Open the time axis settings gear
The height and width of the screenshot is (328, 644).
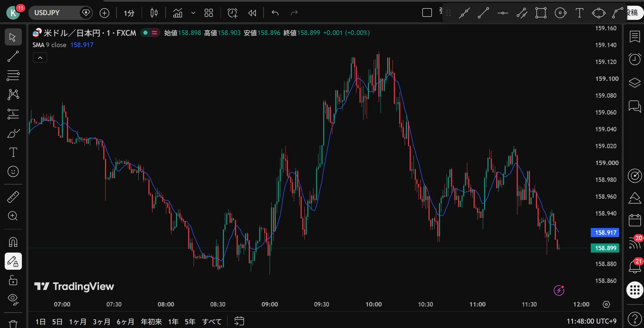[x=606, y=304]
